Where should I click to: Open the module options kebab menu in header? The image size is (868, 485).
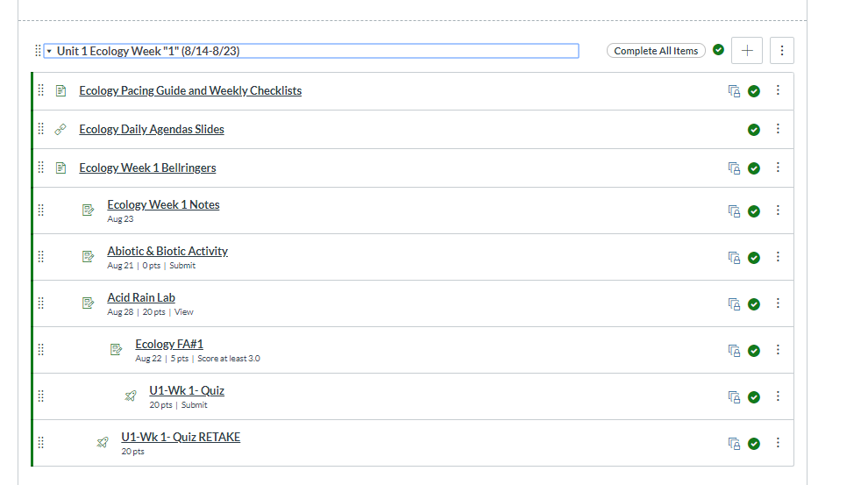782,51
